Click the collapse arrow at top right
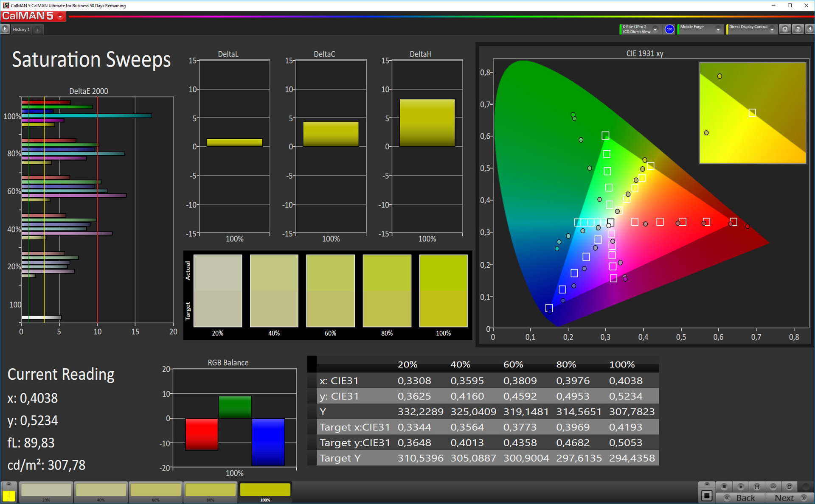 (x=809, y=29)
